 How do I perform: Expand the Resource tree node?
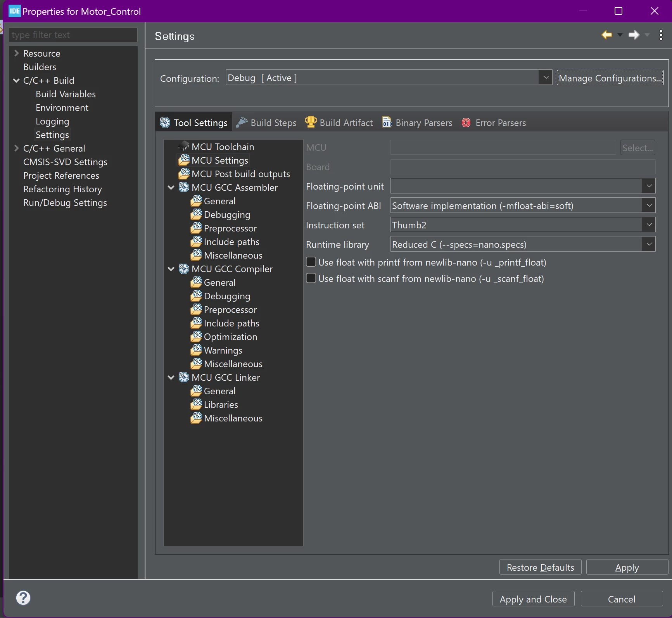16,53
